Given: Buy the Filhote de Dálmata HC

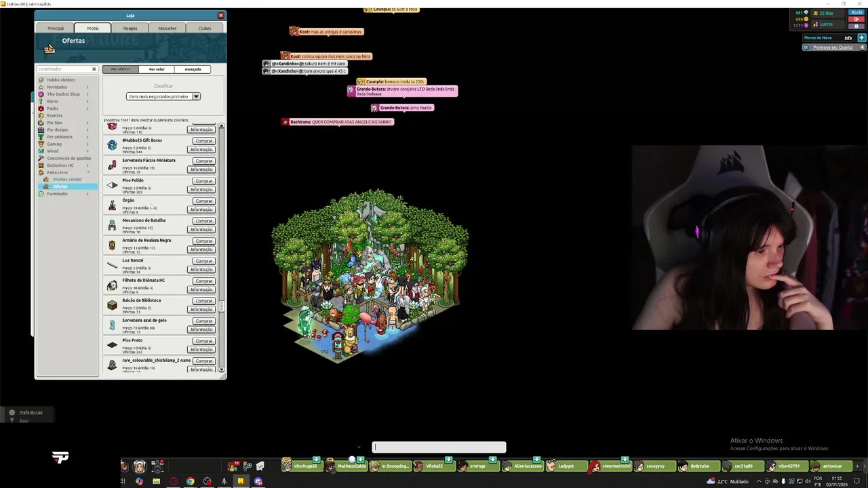Looking at the screenshot, I should coord(203,281).
